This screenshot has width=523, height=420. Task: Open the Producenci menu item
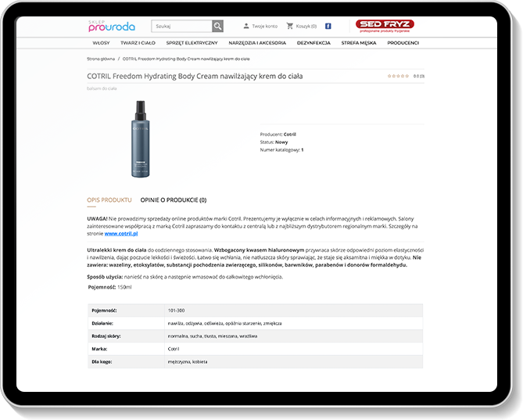point(403,43)
